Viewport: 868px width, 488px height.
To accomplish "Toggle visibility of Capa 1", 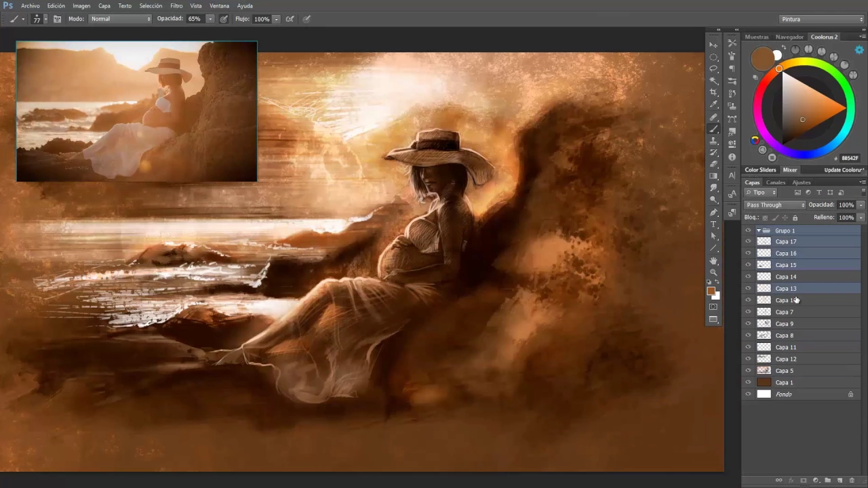I will point(748,382).
